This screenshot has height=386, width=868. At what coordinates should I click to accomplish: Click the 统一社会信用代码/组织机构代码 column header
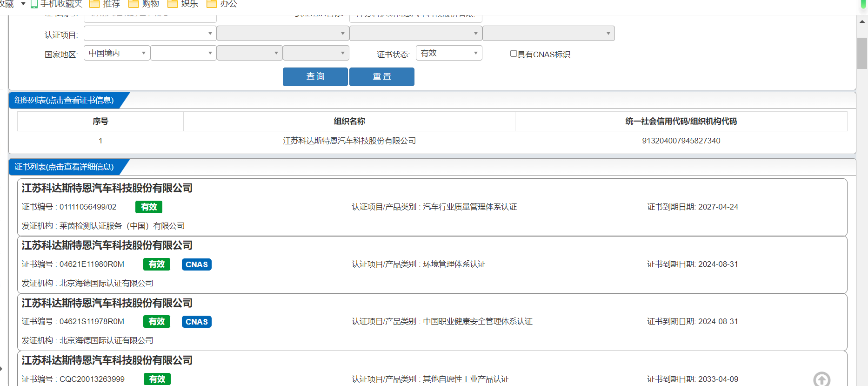(x=681, y=121)
